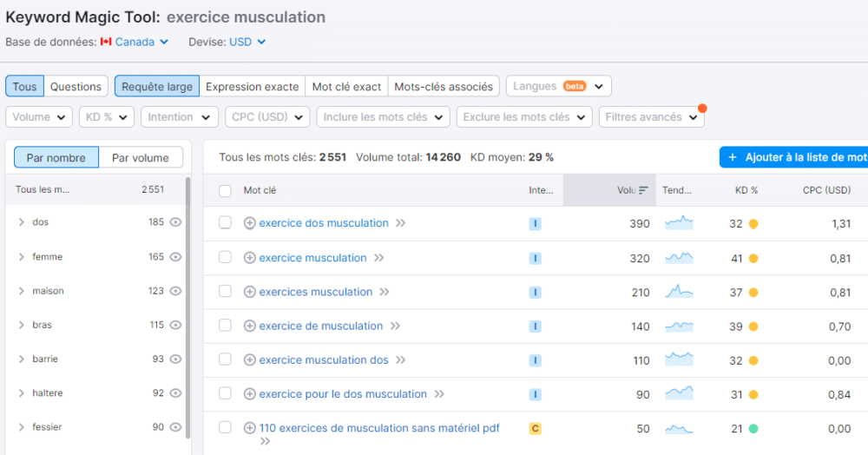
Task: Open the KD % filter dropdown
Action: 106,117
